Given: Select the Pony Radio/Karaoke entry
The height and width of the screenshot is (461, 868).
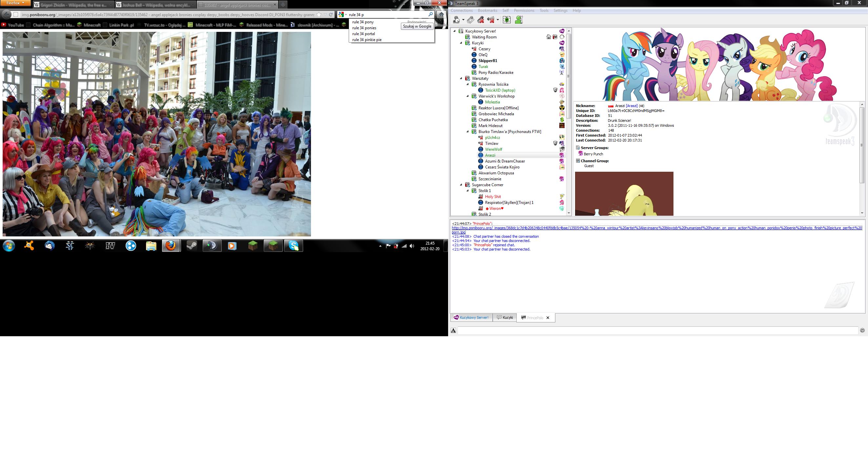Looking at the screenshot, I should click(x=496, y=73).
